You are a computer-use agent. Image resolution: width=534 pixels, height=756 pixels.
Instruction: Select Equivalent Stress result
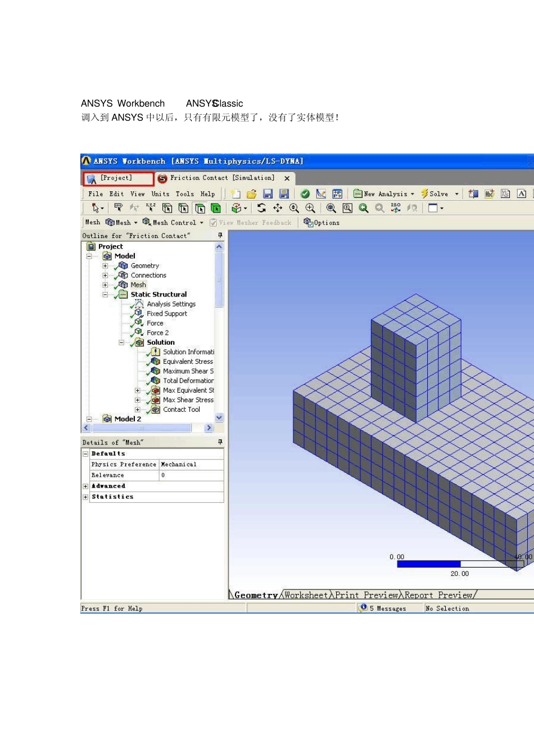click(x=188, y=362)
